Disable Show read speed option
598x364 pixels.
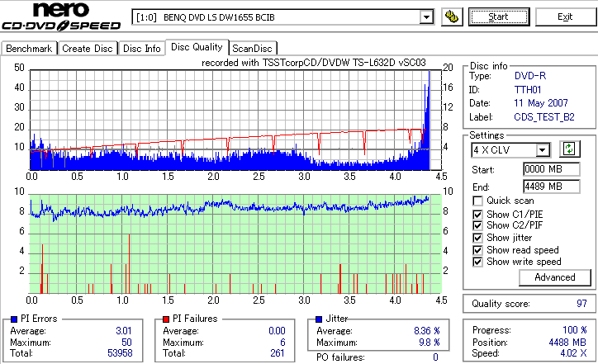[477, 250]
